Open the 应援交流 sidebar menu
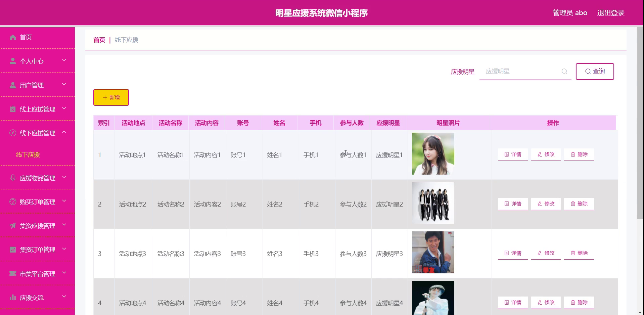 click(x=37, y=298)
